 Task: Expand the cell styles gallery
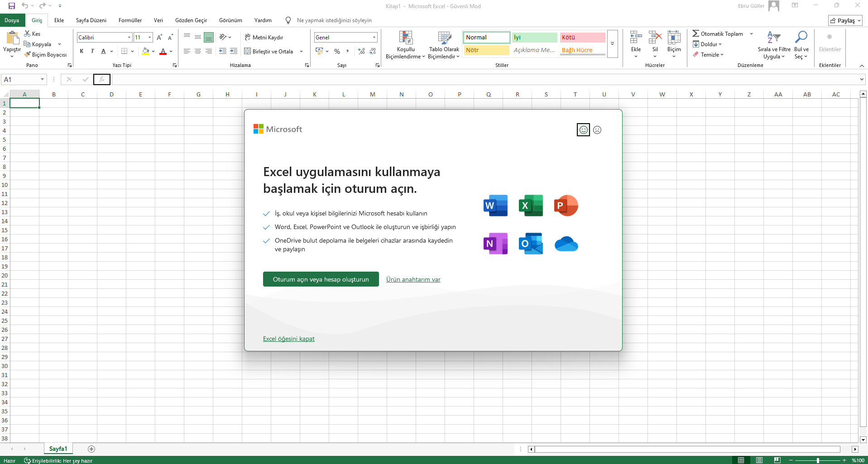(612, 44)
